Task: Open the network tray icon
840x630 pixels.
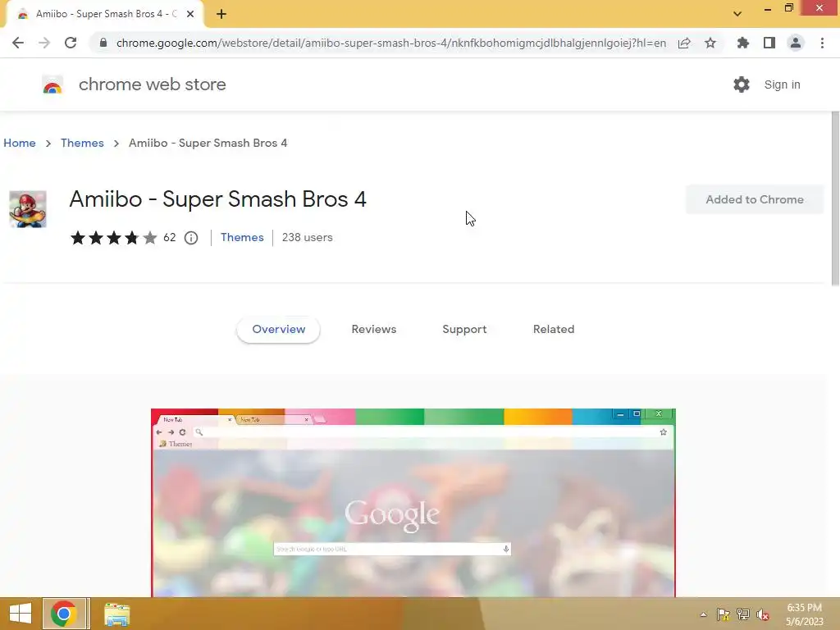Action: (743, 614)
